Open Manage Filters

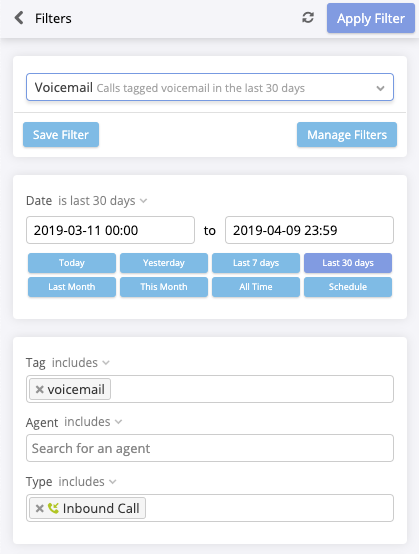pyautogui.click(x=347, y=135)
